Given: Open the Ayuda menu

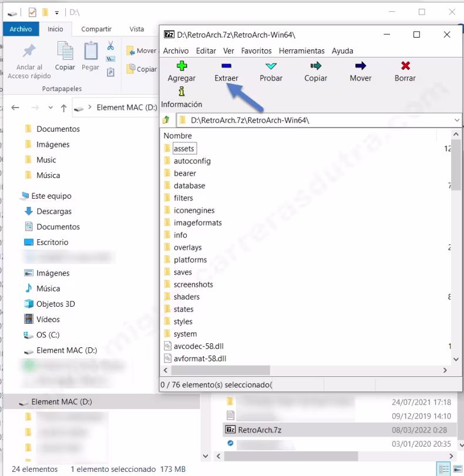Looking at the screenshot, I should [342, 51].
